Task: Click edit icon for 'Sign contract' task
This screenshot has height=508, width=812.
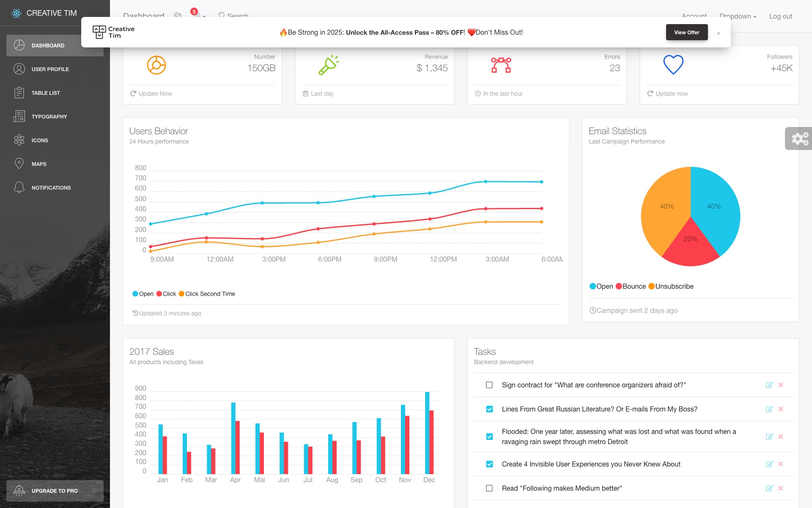Action: coord(769,385)
